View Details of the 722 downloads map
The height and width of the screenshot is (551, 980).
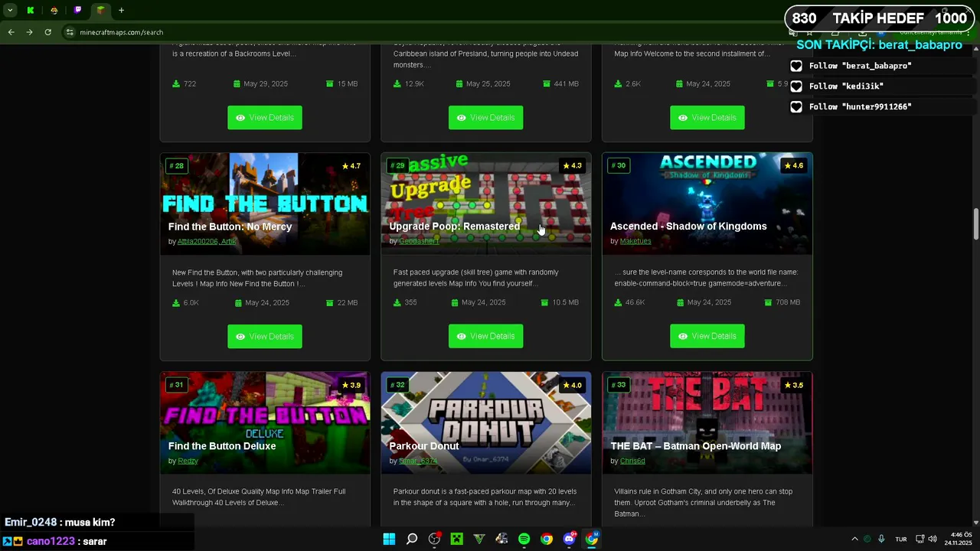pos(265,118)
